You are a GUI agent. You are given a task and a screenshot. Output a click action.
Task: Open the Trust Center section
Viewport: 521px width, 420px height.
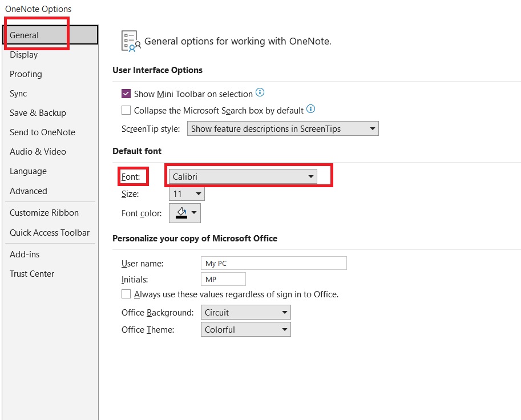pyautogui.click(x=32, y=273)
